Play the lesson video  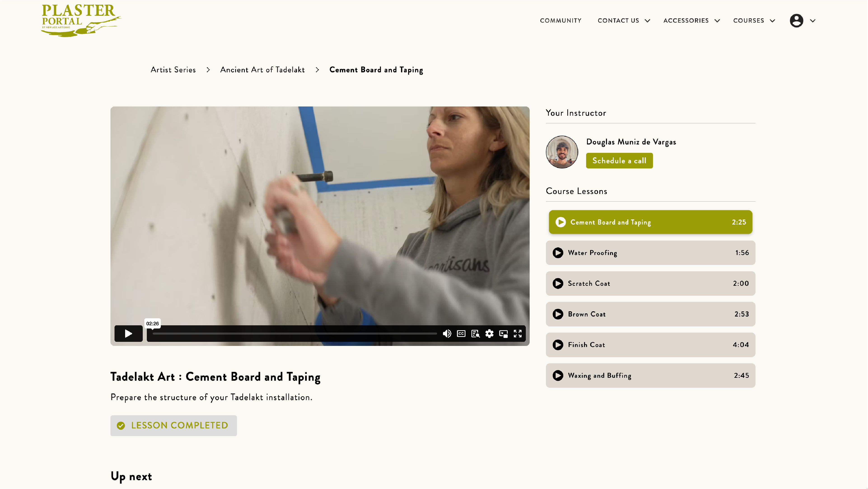pyautogui.click(x=128, y=333)
